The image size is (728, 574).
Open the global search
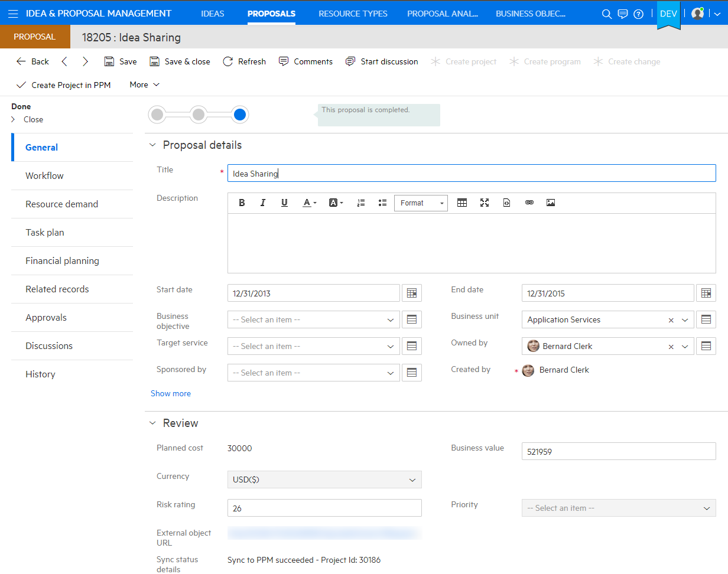(606, 14)
